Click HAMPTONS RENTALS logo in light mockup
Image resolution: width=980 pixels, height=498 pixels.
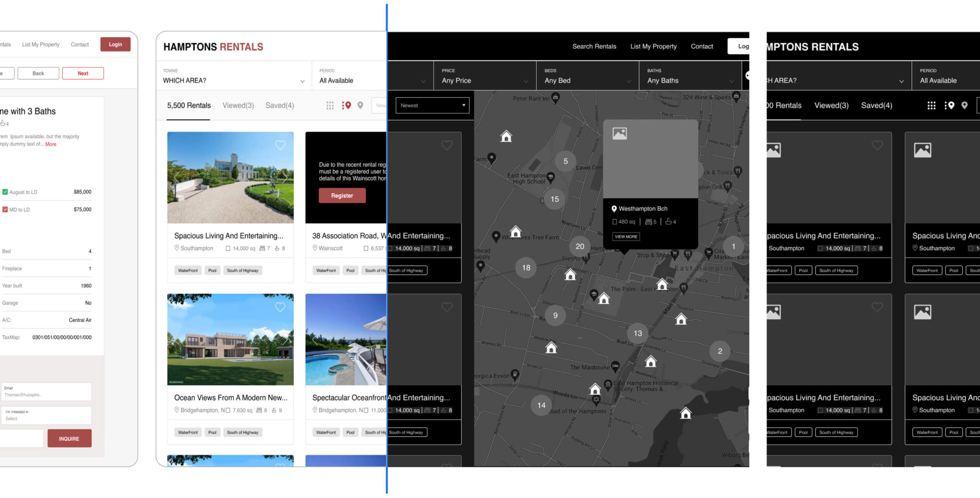(x=213, y=47)
